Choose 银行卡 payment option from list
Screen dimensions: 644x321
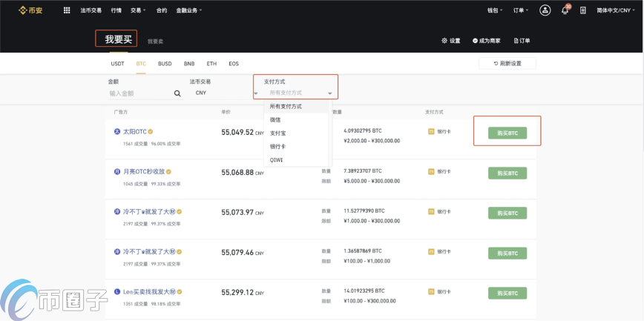(x=296, y=146)
